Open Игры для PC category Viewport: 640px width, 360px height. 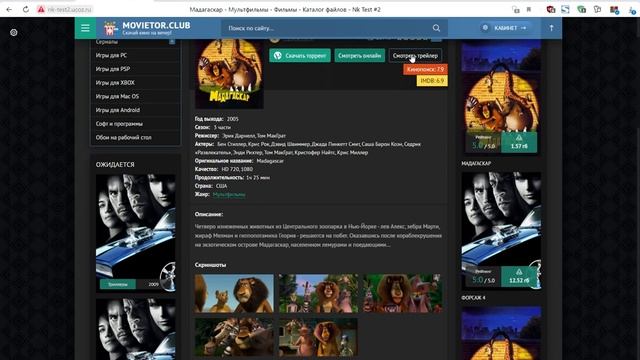135,55
